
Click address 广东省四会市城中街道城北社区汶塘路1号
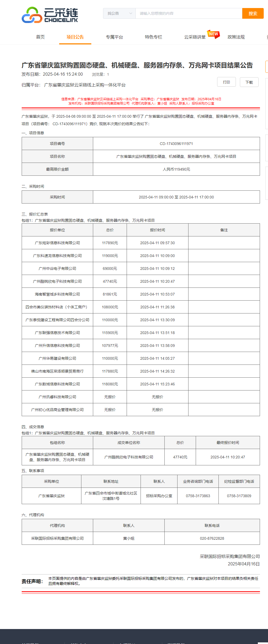coord(111,496)
